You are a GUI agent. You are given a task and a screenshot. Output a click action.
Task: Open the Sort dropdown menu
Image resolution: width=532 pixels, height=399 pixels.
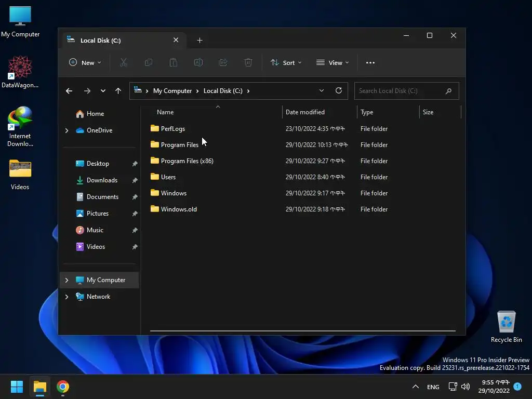pos(286,62)
